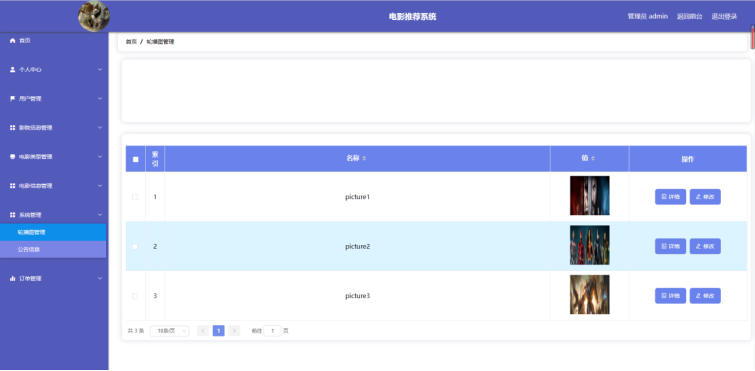Image resolution: width=755 pixels, height=371 pixels.
Task: Click the person icon beside 个人中心
Action: point(13,70)
